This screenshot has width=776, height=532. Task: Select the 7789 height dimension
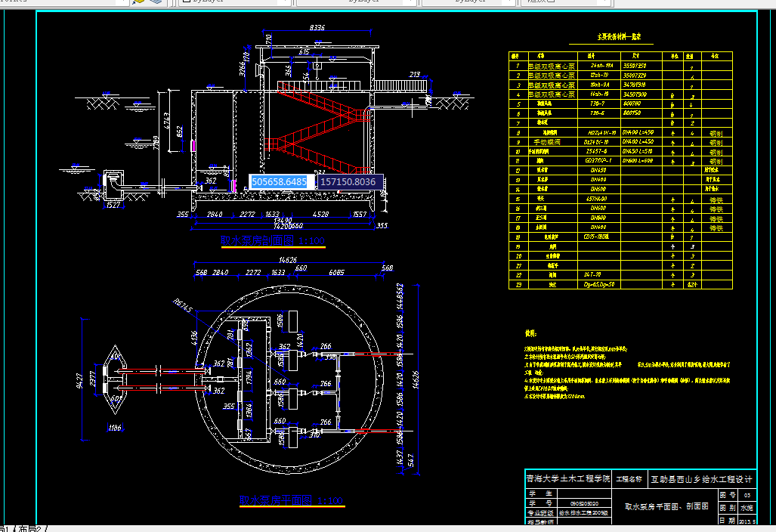156,143
